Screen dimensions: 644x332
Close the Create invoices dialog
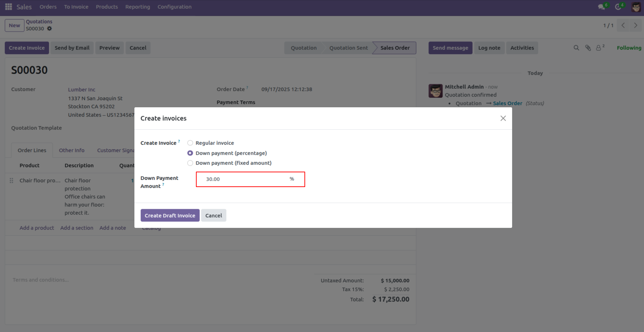503,118
